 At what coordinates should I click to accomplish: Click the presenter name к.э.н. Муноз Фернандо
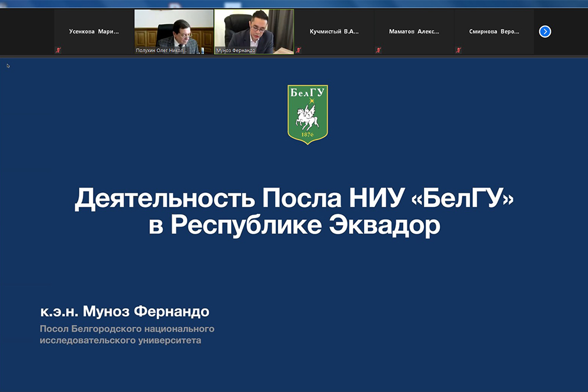[125, 311]
